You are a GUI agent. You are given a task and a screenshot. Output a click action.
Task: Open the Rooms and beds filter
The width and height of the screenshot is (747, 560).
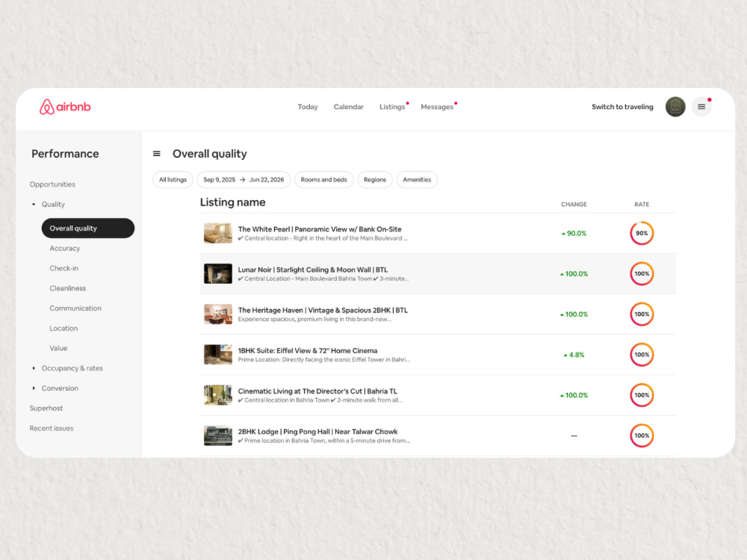(323, 179)
